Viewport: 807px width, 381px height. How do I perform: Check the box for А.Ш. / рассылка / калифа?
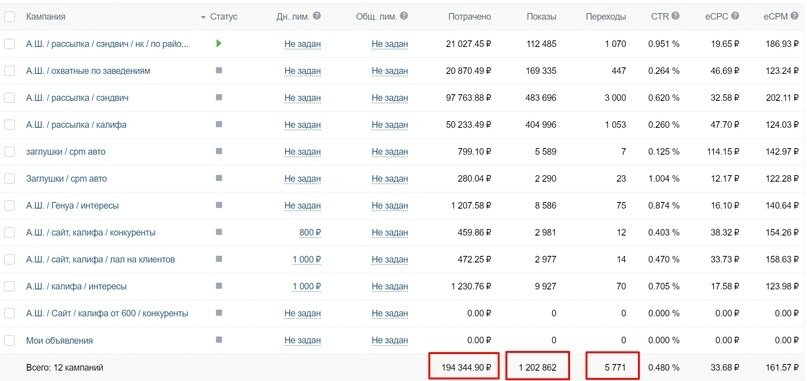[10, 125]
